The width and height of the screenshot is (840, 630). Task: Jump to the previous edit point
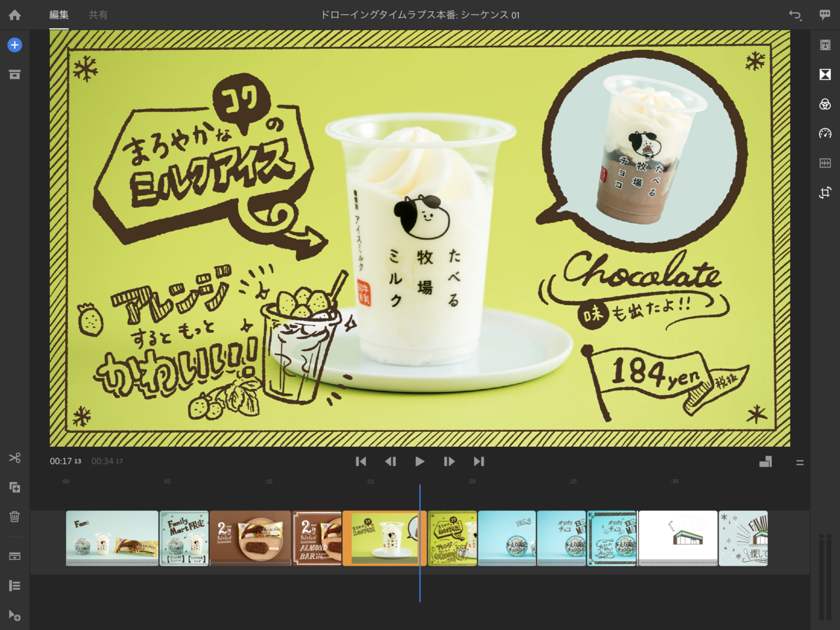pyautogui.click(x=361, y=461)
